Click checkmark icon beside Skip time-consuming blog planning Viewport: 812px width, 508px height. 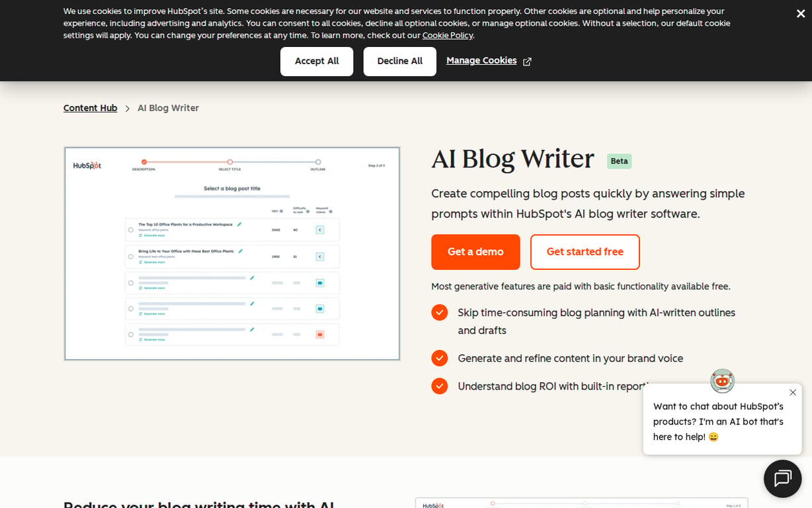(x=440, y=312)
